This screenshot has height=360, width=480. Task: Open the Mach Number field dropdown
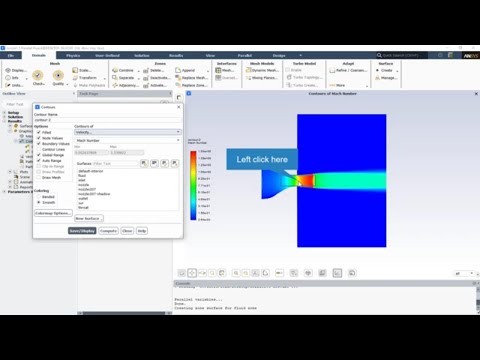click(x=128, y=140)
